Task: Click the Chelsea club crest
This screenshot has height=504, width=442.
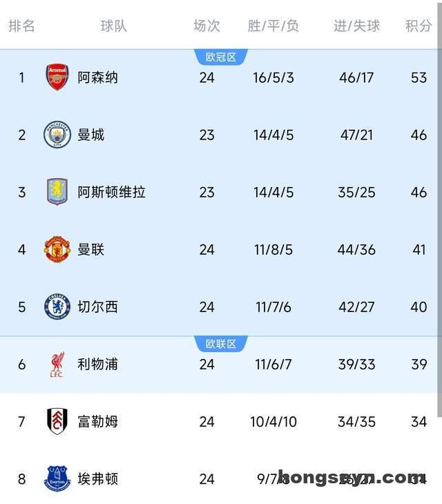Action: [x=57, y=307]
